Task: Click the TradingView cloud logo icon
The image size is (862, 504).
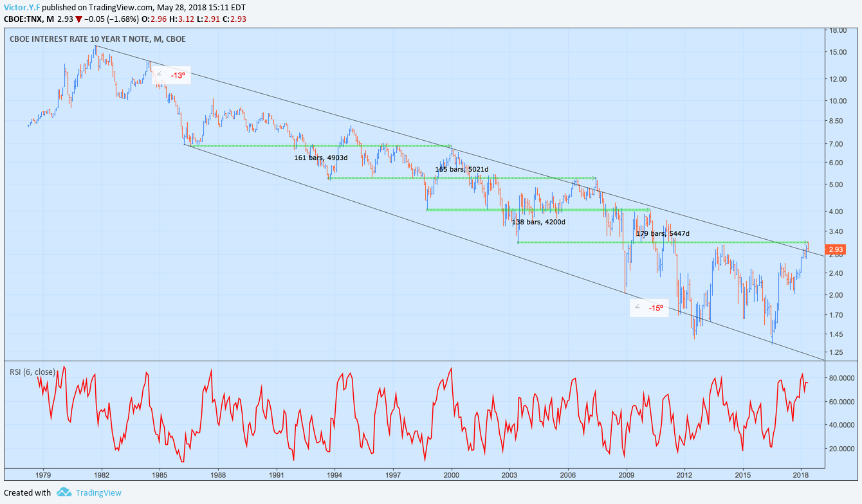Action: tap(64, 492)
